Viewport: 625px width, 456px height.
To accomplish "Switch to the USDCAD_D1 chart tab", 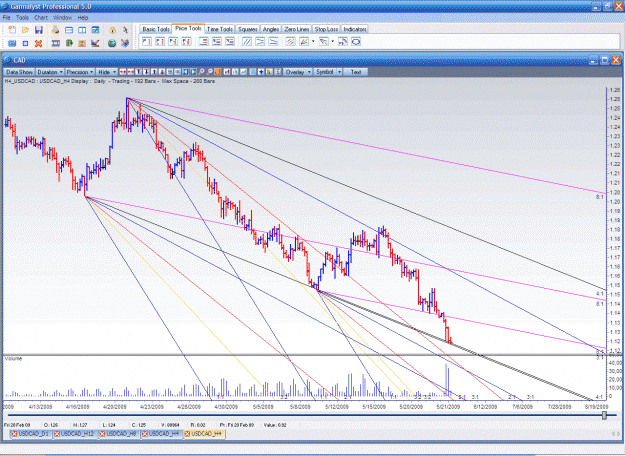I will click(x=30, y=434).
